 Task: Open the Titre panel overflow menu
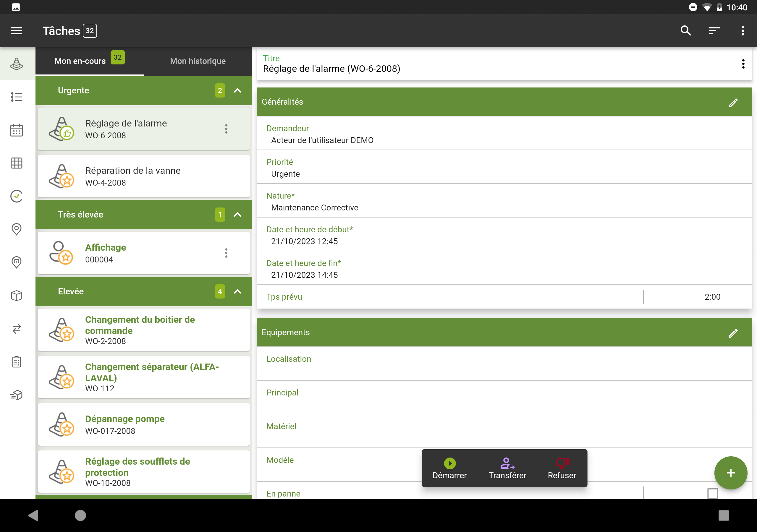tap(743, 64)
